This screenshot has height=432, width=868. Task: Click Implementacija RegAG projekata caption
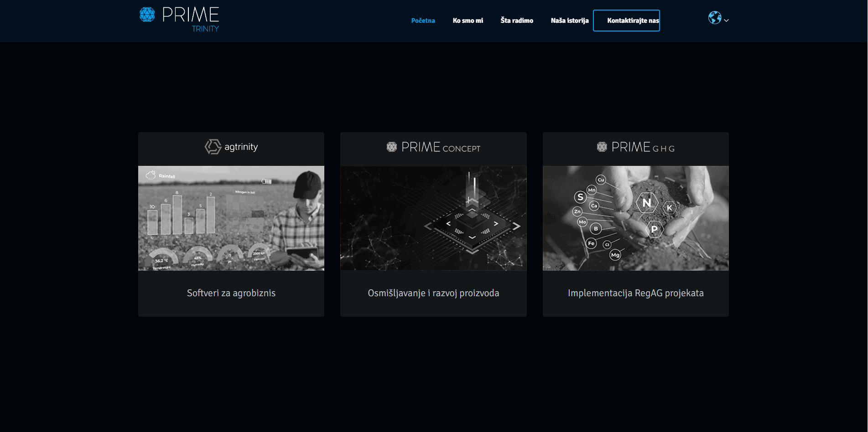[635, 293]
